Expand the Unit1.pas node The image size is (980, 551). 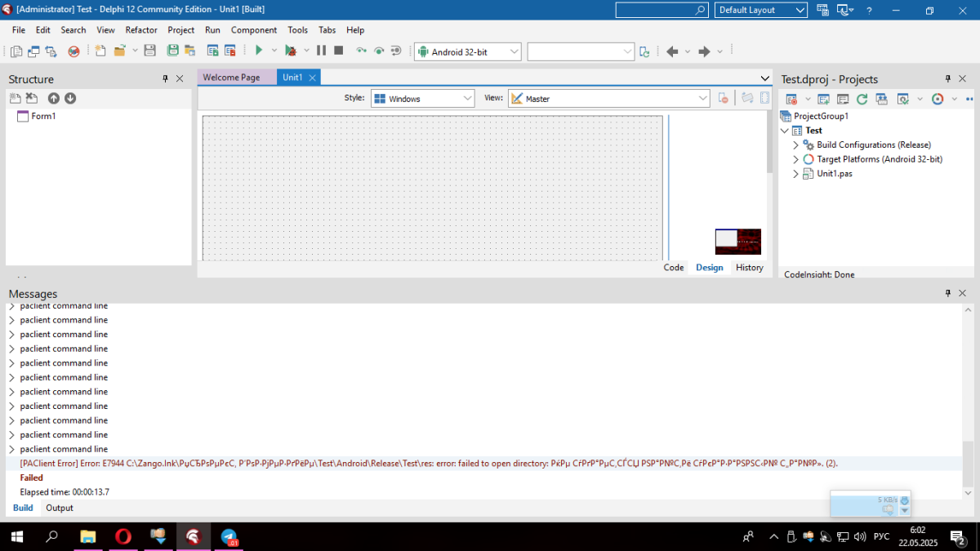795,174
